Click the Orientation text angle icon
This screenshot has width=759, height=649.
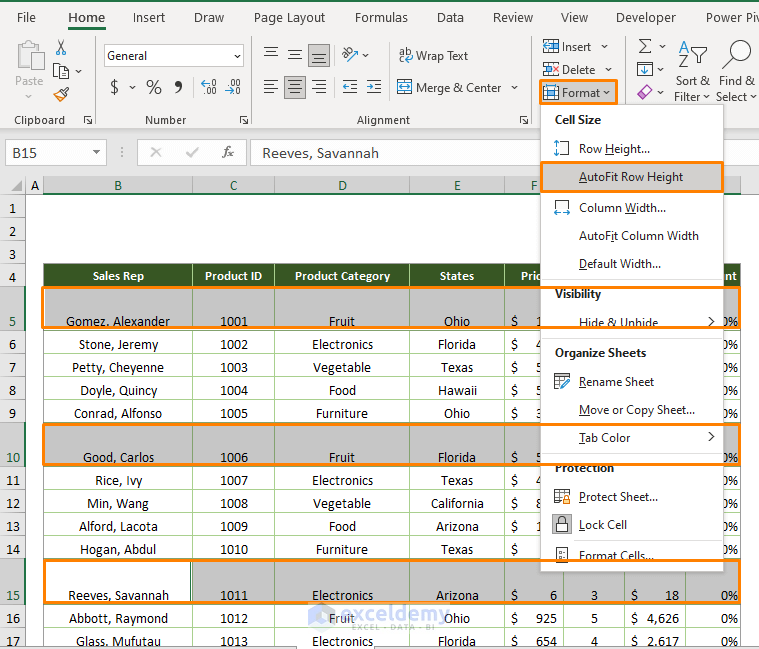point(349,55)
